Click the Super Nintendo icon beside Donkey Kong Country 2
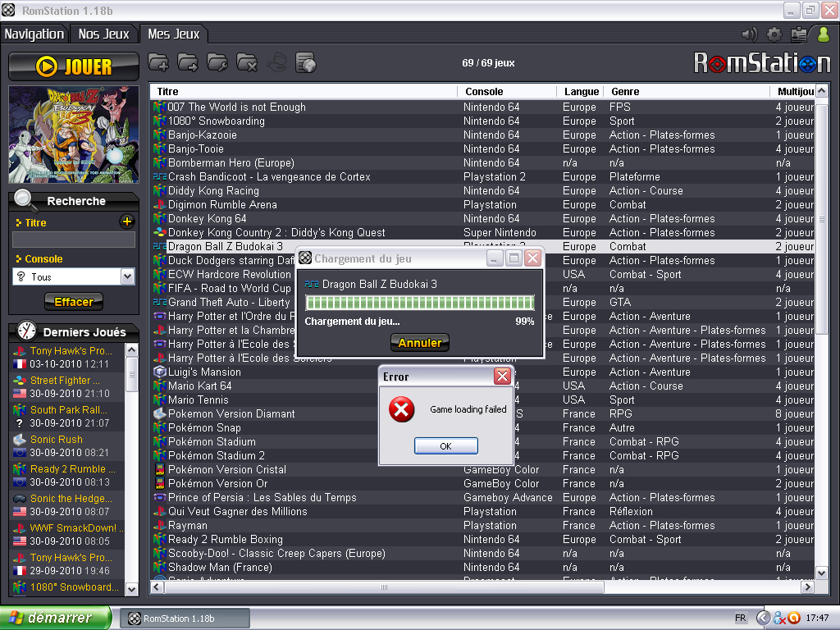Viewport: 840px width, 630px height. click(160, 232)
